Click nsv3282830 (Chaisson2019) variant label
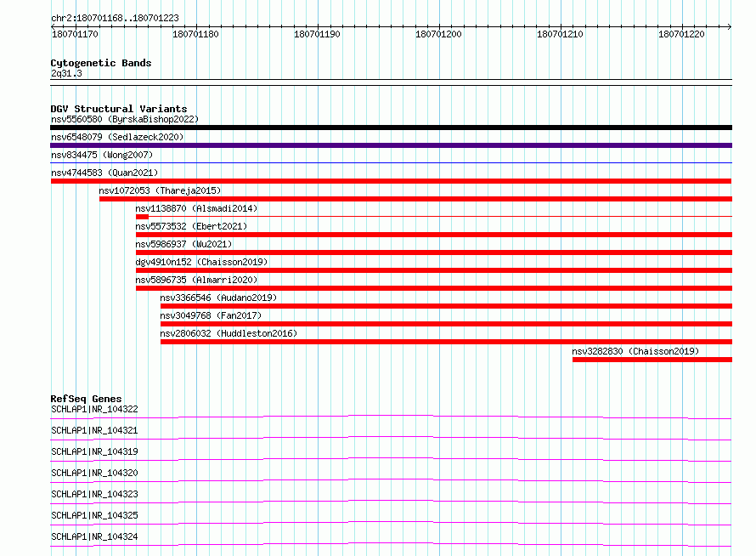 [635, 351]
